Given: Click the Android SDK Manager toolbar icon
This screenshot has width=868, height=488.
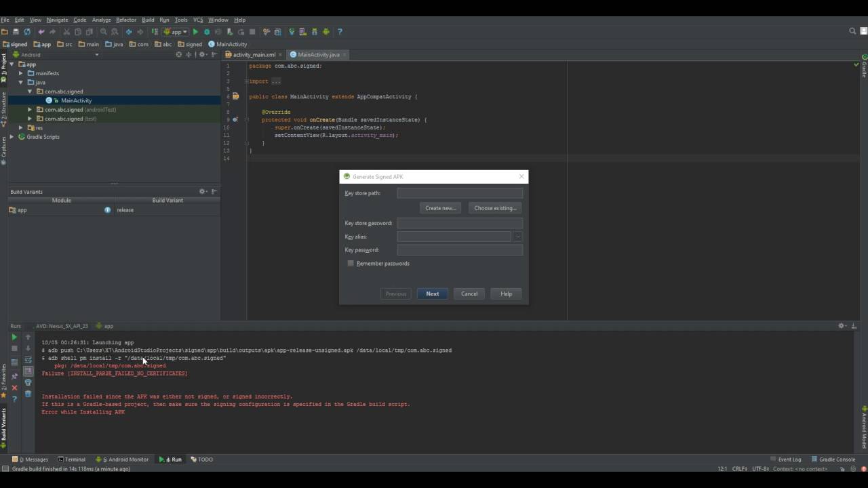Looking at the screenshot, I should [x=315, y=31].
